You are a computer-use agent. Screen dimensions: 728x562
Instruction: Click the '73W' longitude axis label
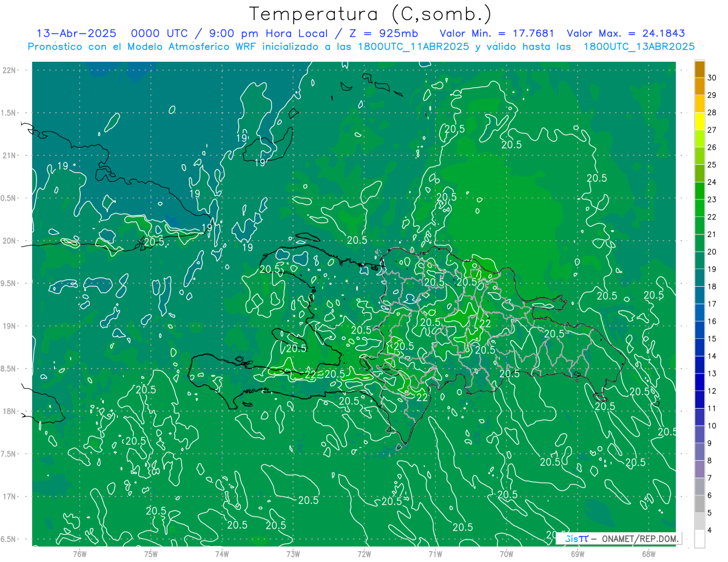click(x=292, y=554)
